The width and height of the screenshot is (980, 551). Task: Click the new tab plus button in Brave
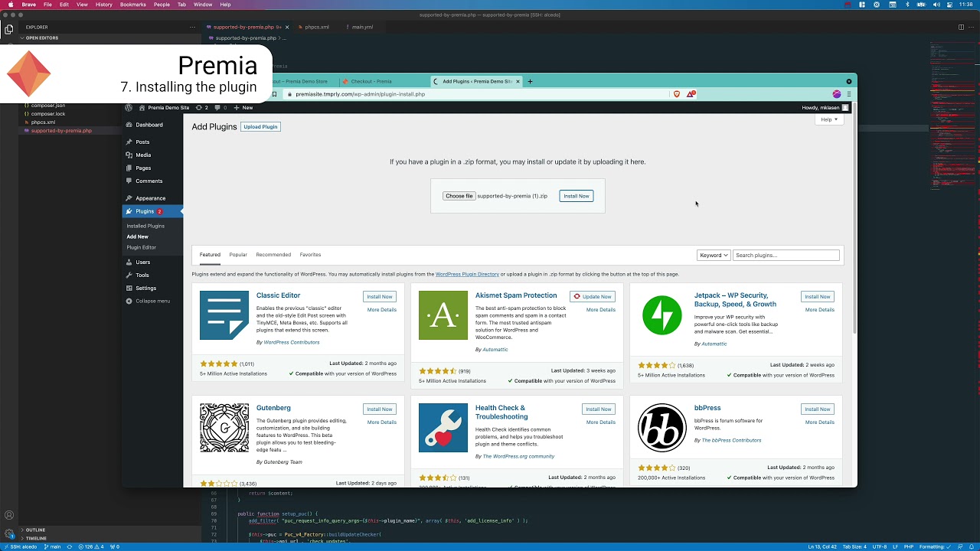click(530, 81)
